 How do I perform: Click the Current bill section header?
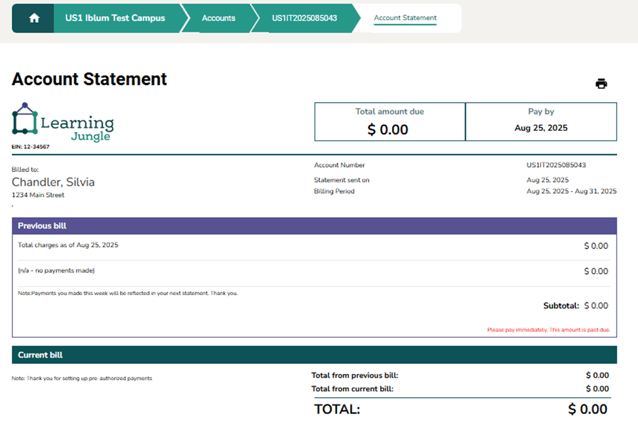314,355
